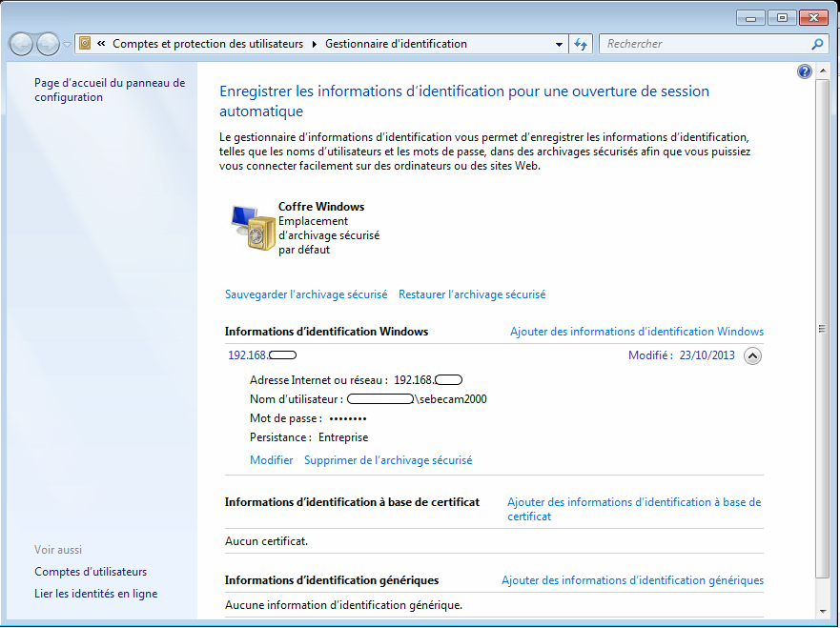The width and height of the screenshot is (840, 628).
Task: Click Supprimer de l'archivage sécurisé
Action: [x=388, y=460]
